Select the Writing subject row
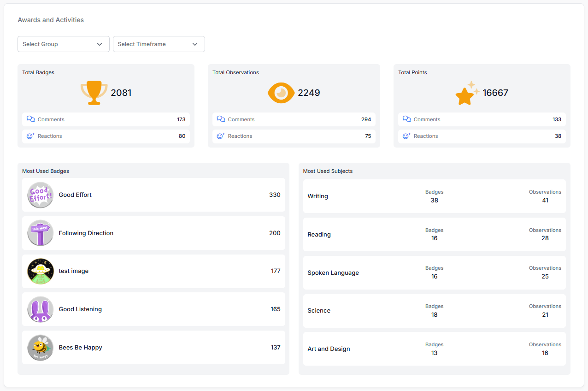Viewport: 588px width, 391px height. 434,196
